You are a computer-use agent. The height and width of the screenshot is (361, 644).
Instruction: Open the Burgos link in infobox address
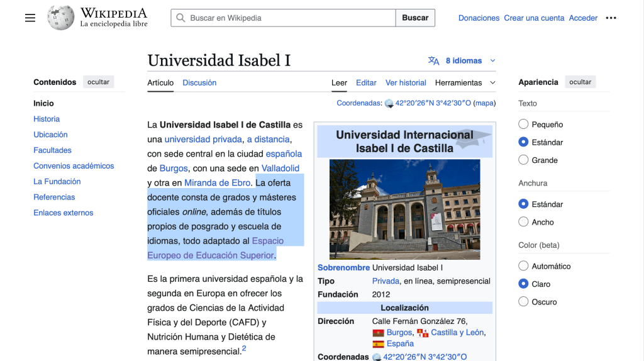[399, 332]
